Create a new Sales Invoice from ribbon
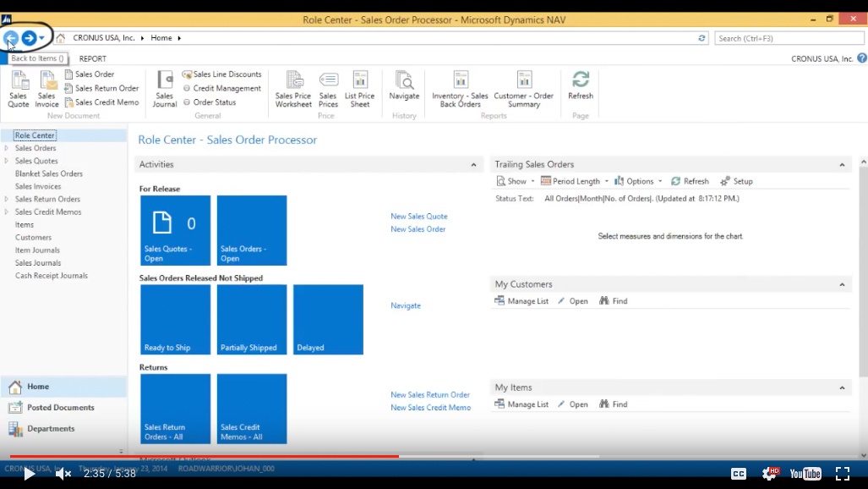Image resolution: width=868 pixels, height=489 pixels. (46, 89)
